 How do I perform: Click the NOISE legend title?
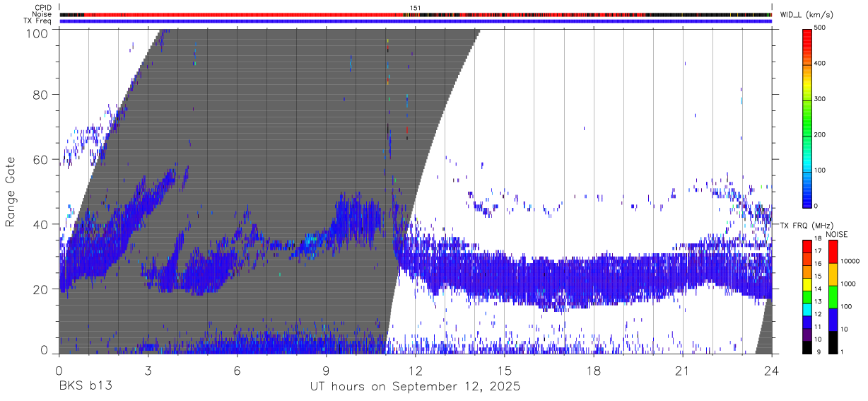point(836,234)
